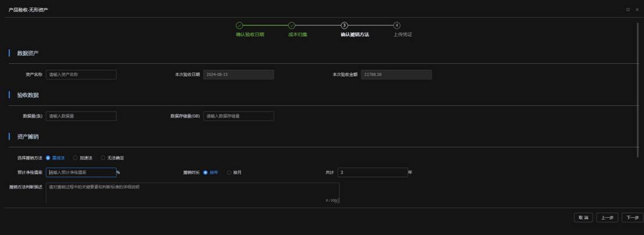The image size is (644, 235).
Task: Click step 4 上传凭证 circle
Action: 396,26
